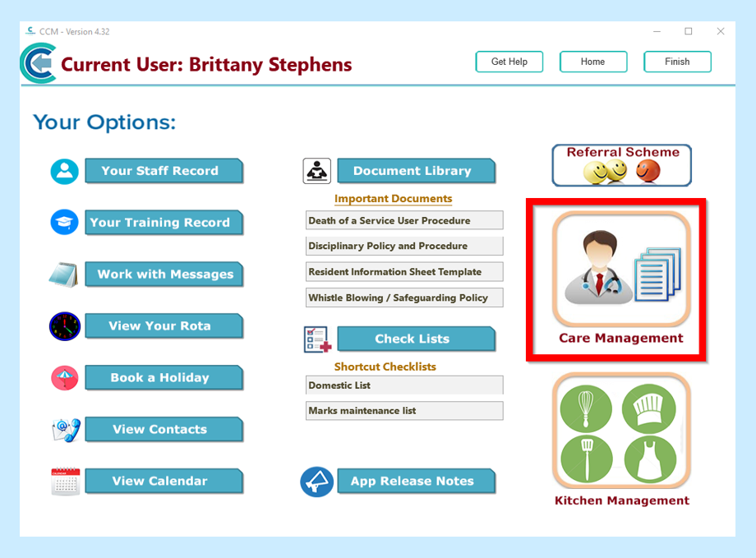Image resolution: width=756 pixels, height=558 pixels.
Task: Click the clock icon beside View Your Rota
Action: point(64,326)
